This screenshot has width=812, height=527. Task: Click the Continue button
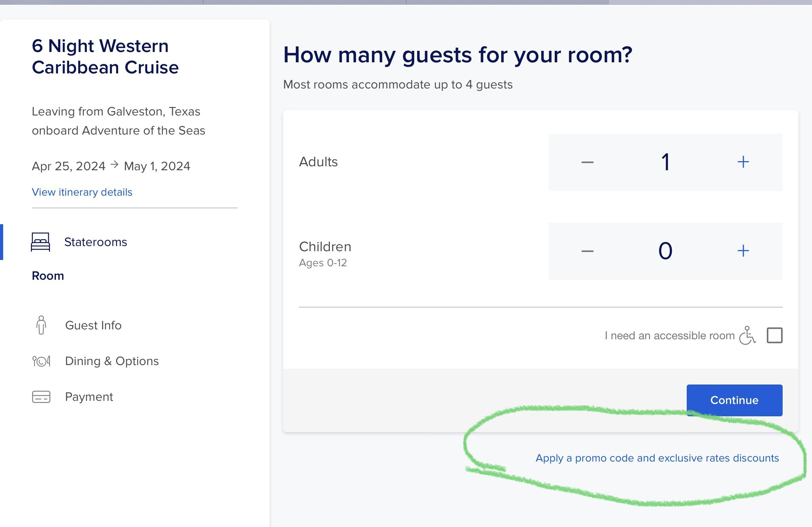click(x=734, y=400)
